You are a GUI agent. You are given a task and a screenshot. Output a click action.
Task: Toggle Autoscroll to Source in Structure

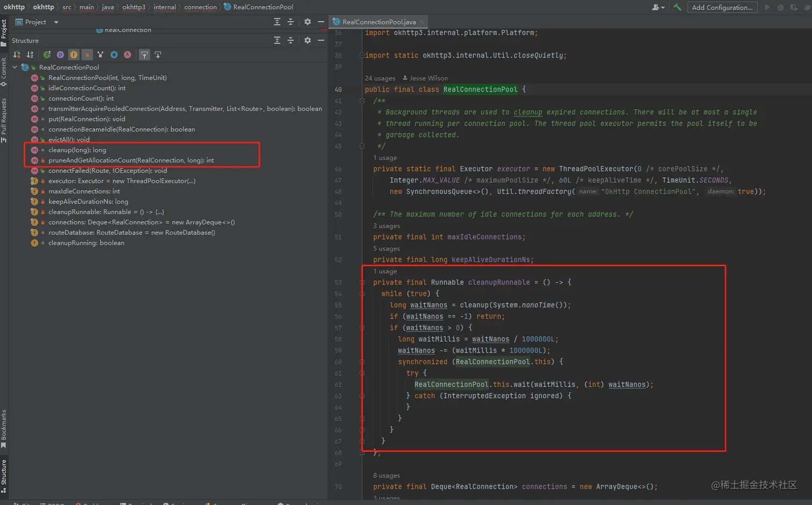144,55
